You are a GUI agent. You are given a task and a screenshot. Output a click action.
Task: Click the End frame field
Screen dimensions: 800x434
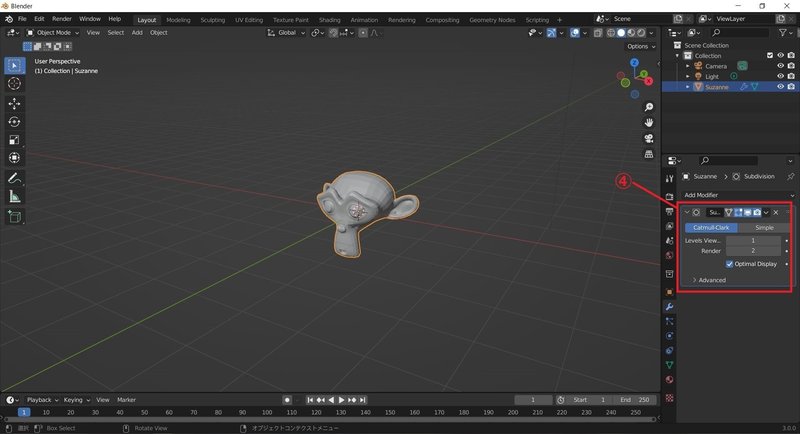point(635,400)
